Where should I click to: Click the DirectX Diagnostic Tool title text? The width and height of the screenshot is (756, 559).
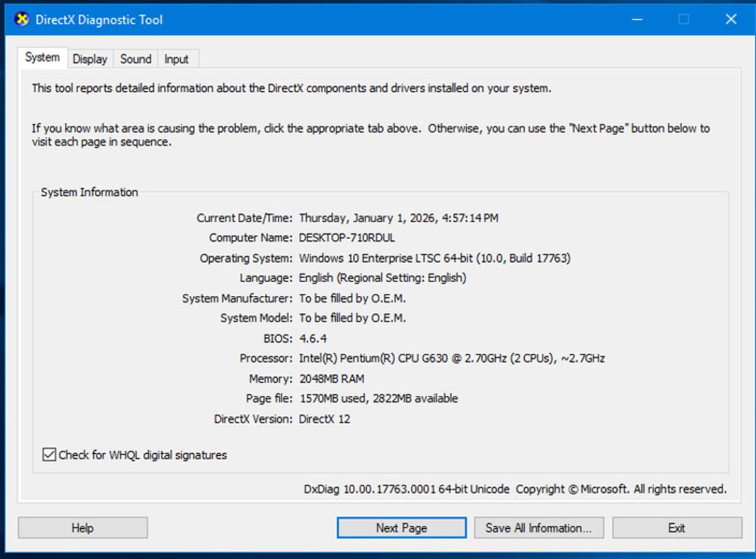coord(99,20)
